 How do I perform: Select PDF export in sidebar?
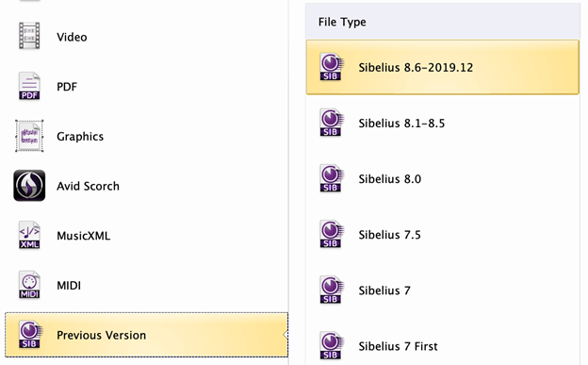pos(147,87)
